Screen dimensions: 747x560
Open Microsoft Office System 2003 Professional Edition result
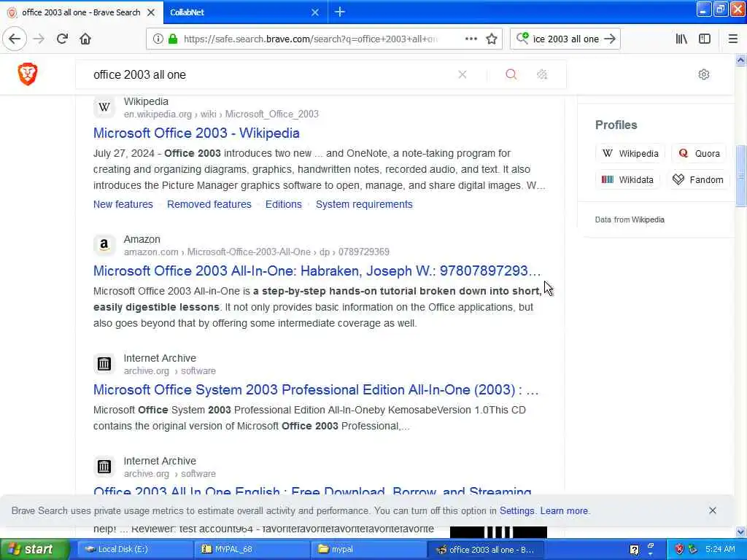(316, 390)
